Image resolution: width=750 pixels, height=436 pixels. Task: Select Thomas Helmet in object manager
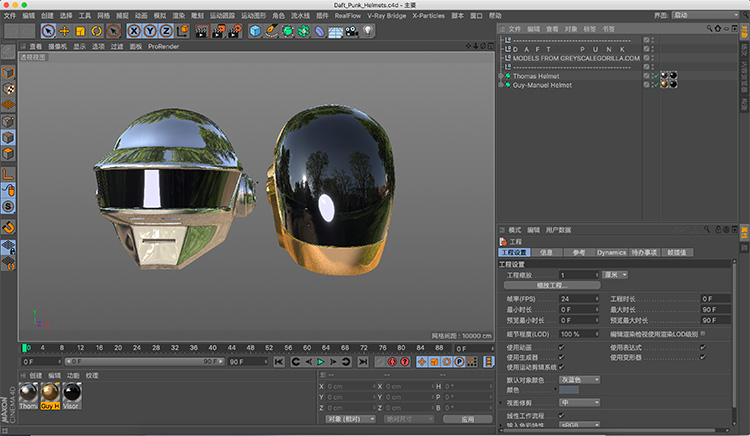tap(536, 76)
